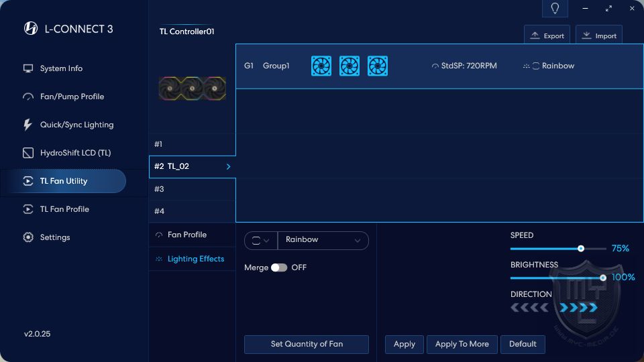The height and width of the screenshot is (362, 644).
Task: Set direction to left arrows
Action: point(529,308)
